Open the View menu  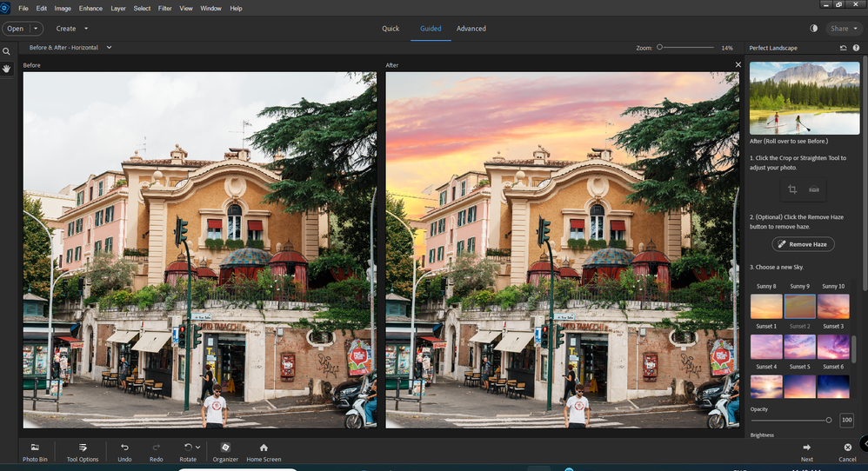186,9
